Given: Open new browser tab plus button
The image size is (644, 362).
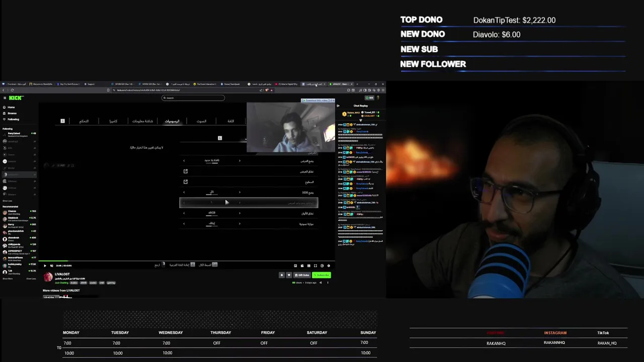Looking at the screenshot, I should click(x=357, y=84).
